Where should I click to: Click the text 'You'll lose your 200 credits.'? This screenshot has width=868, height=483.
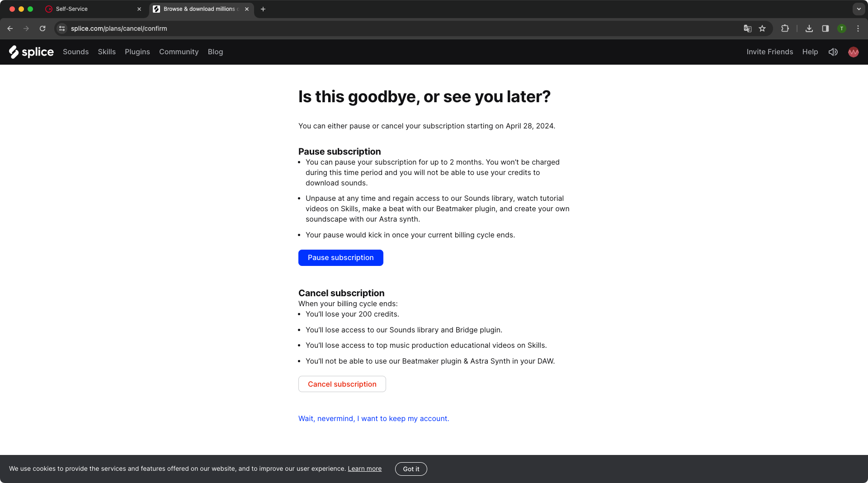point(352,314)
